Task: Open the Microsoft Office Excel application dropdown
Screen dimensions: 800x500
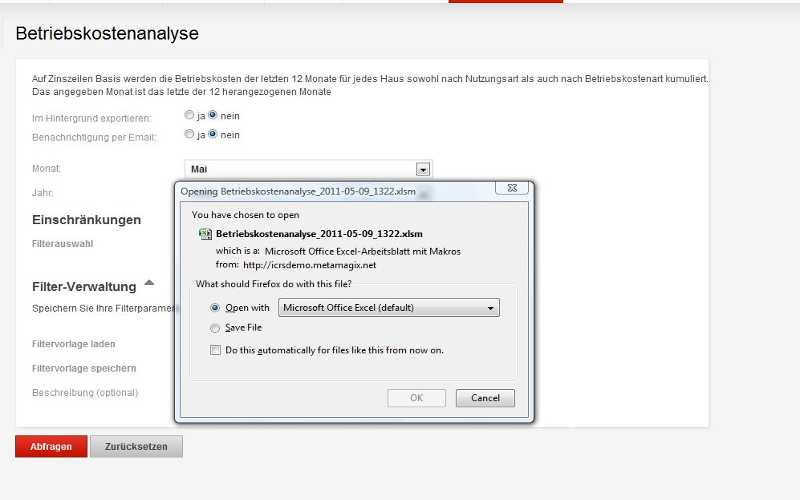Action: 389,308
